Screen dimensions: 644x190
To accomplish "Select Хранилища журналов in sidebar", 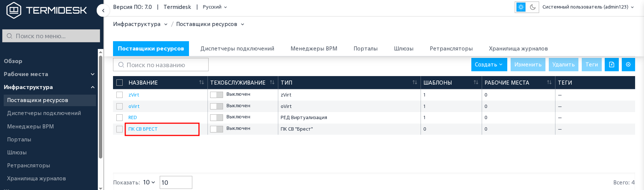I will coord(36,178).
